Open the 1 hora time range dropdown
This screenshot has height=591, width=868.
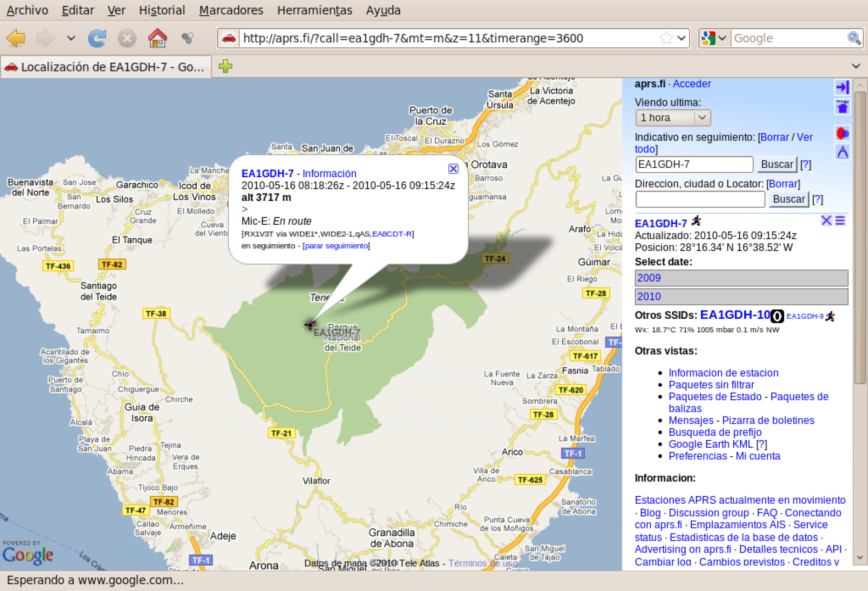coord(673,118)
